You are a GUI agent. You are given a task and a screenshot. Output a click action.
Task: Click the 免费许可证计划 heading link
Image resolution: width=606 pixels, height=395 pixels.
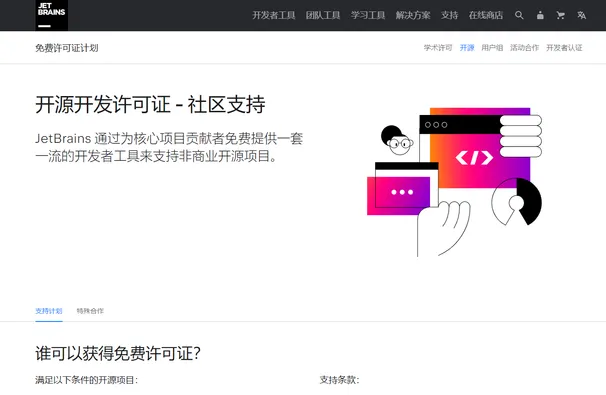67,48
